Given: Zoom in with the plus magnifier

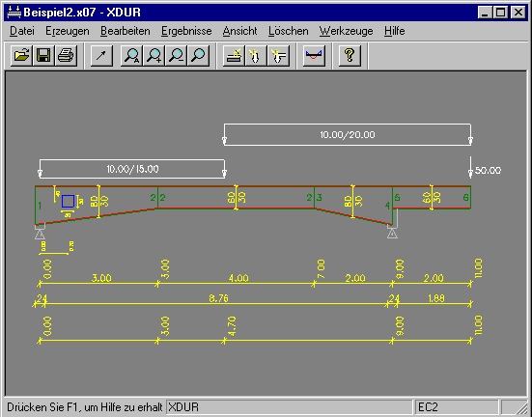Looking at the screenshot, I should (154, 55).
